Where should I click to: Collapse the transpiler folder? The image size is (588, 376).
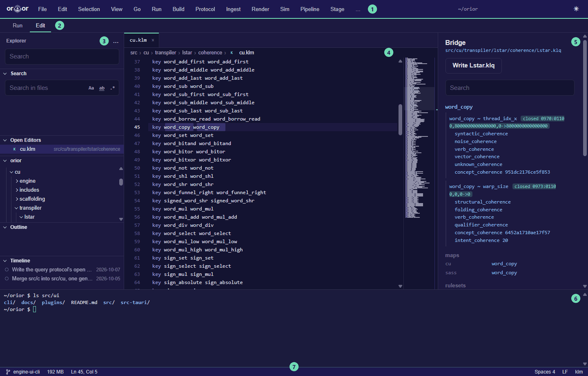tap(17, 208)
